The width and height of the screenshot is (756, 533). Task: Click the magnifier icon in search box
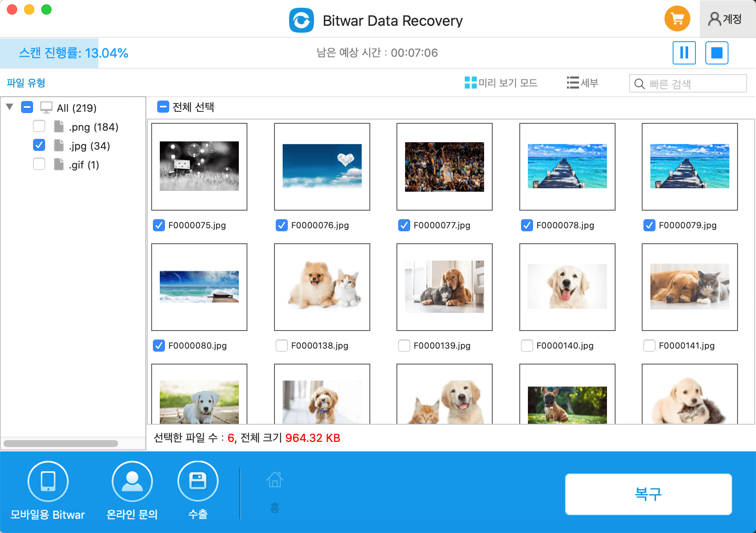(639, 84)
